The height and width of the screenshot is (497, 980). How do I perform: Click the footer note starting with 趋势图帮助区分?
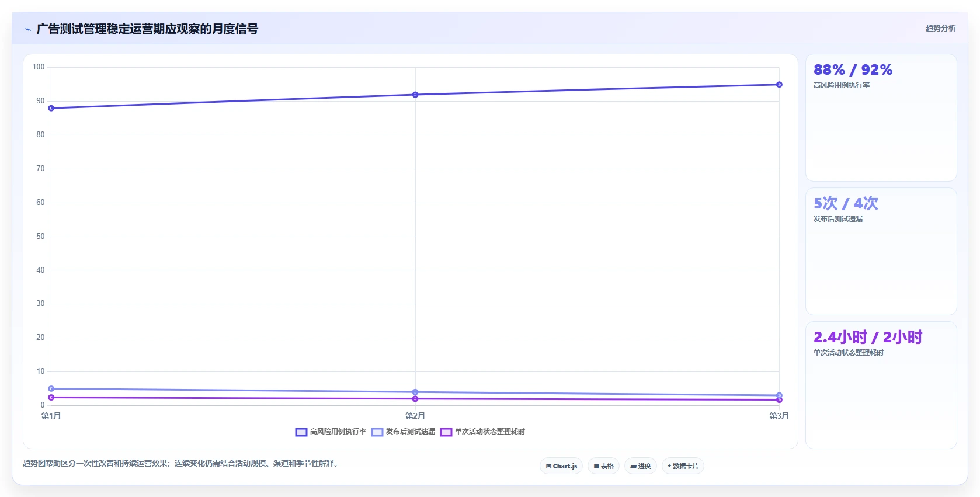(x=181, y=463)
